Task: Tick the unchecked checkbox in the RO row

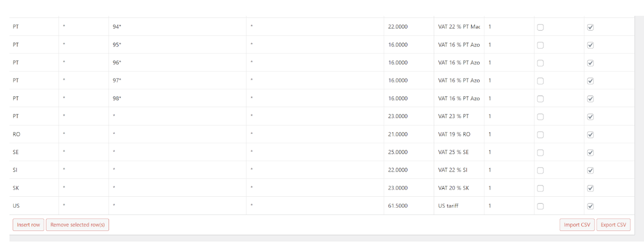Action: point(540,134)
